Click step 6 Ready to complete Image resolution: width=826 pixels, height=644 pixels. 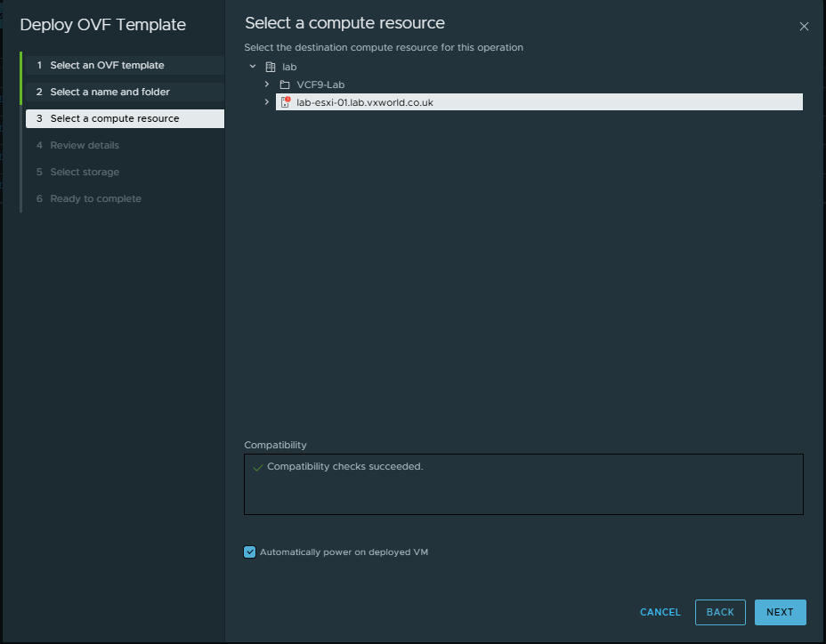coord(95,199)
